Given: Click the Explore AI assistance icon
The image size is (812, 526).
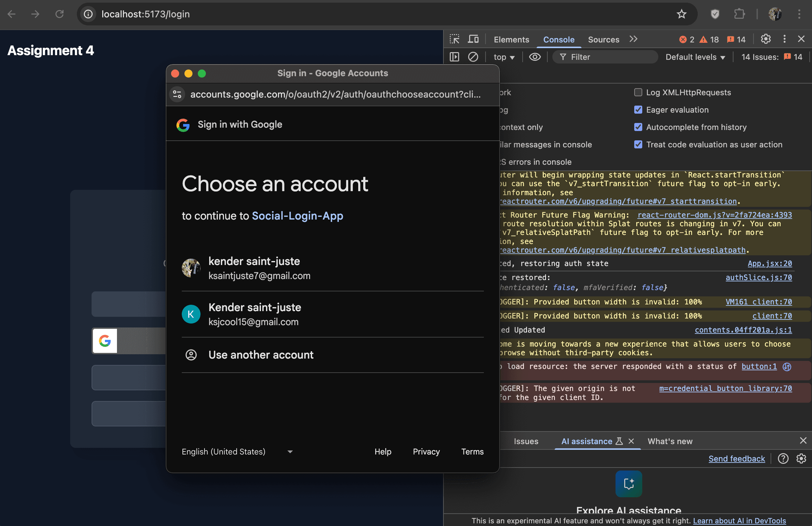Looking at the screenshot, I should 629,484.
